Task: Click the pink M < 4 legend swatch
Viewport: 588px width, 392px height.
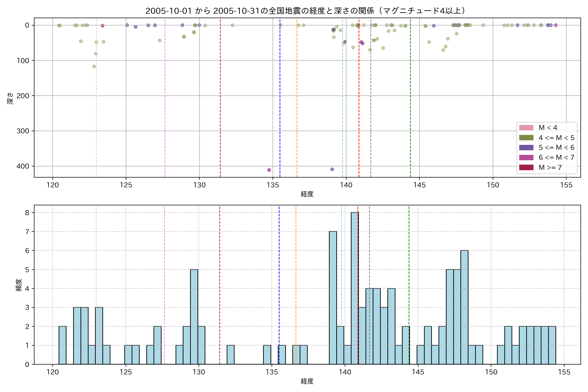Action: pyautogui.click(x=526, y=128)
